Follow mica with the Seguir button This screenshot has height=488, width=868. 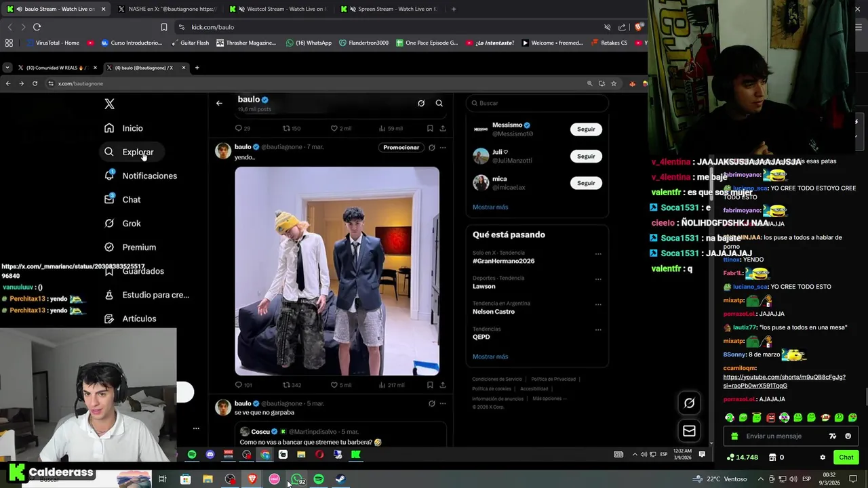[x=586, y=183]
